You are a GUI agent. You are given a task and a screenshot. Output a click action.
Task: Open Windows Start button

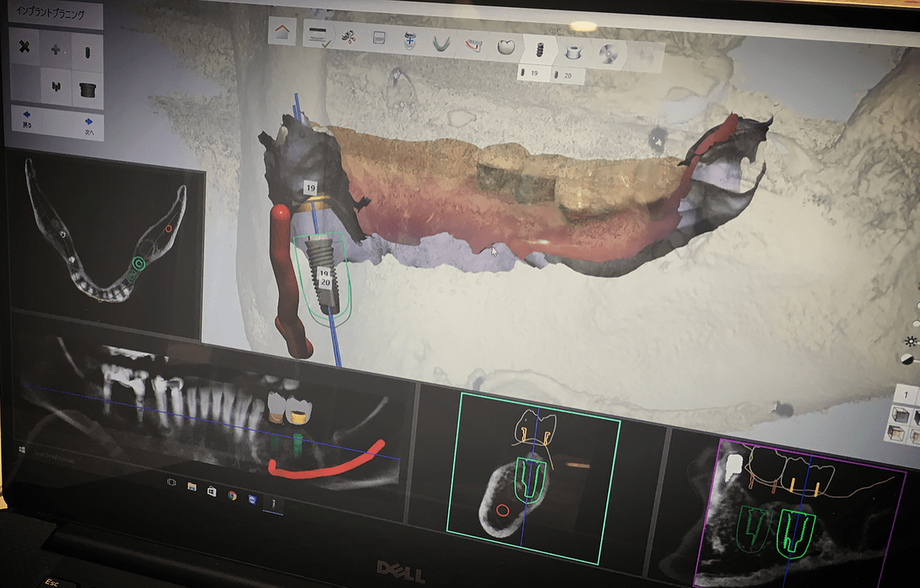(x=22, y=448)
